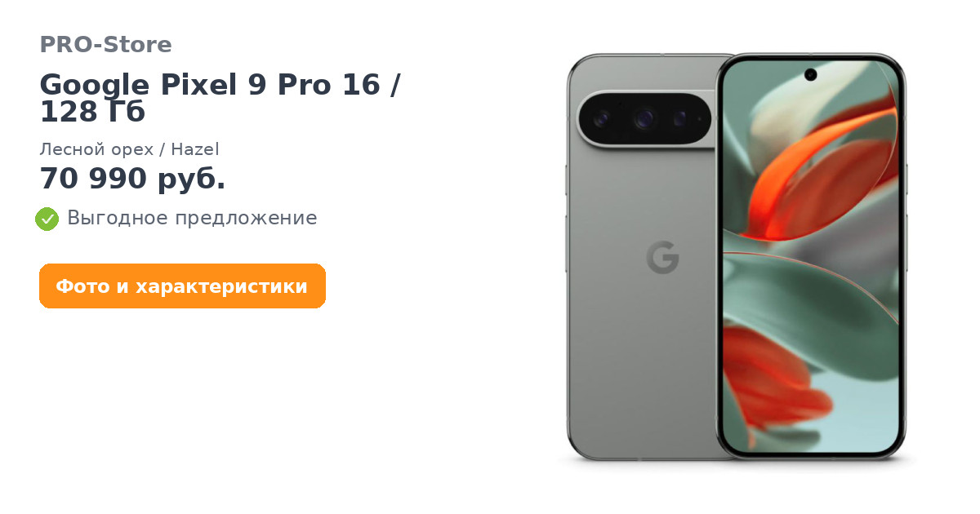Click the Google G logo on phone back
The width and height of the screenshot is (980, 514).
[x=662, y=258]
